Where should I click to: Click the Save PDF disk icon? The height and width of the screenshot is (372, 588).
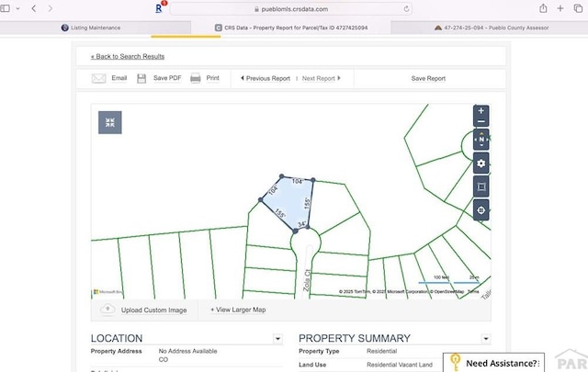click(x=141, y=78)
